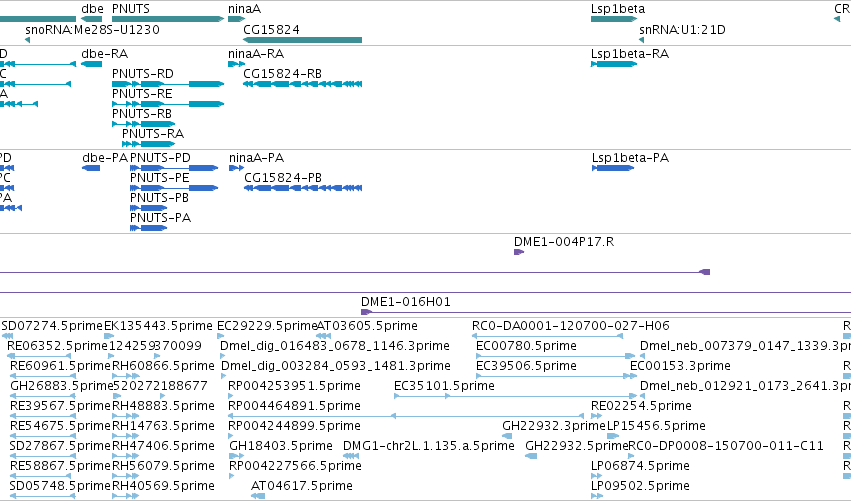This screenshot has height=501, width=851.
Task: Click the RE54675.5prime label
Action: point(60,426)
